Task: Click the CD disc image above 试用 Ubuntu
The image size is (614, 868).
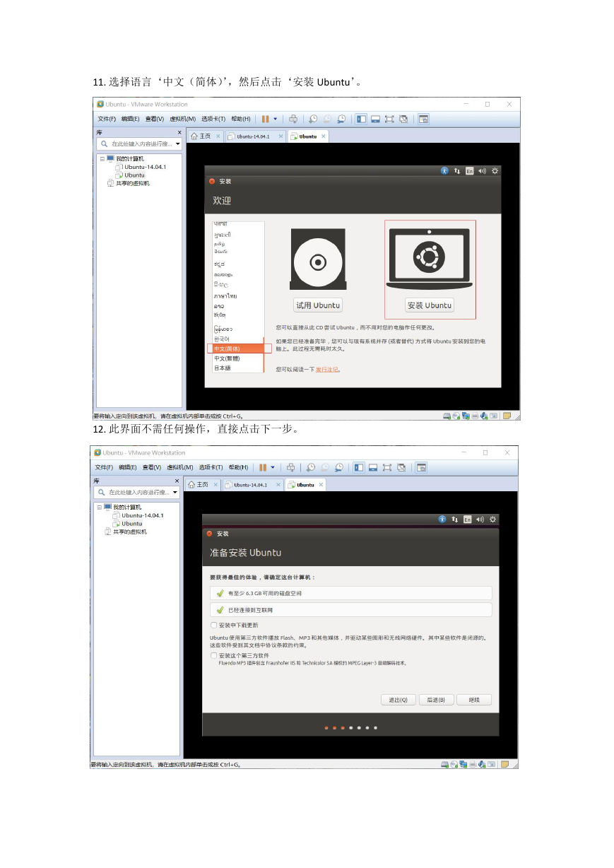Action: [318, 259]
